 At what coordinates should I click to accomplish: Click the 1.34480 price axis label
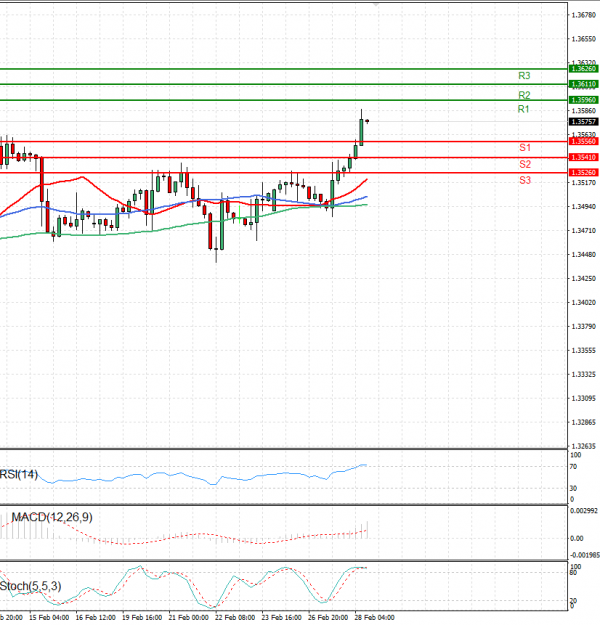coord(583,254)
